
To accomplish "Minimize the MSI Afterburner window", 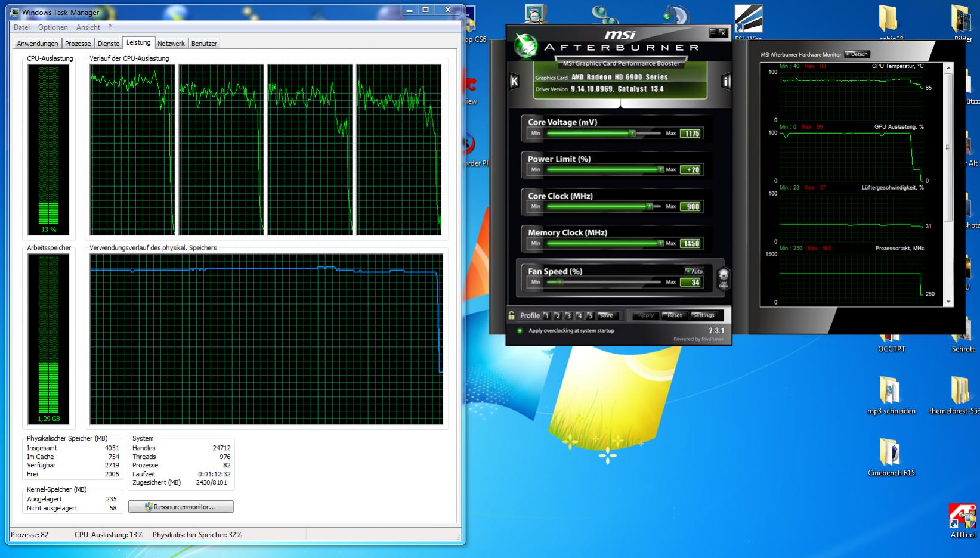I will (713, 33).
